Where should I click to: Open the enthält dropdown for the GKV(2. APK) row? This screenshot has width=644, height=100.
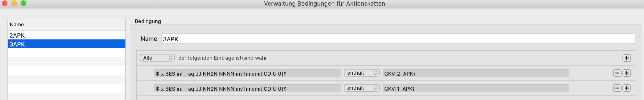(x=362, y=73)
